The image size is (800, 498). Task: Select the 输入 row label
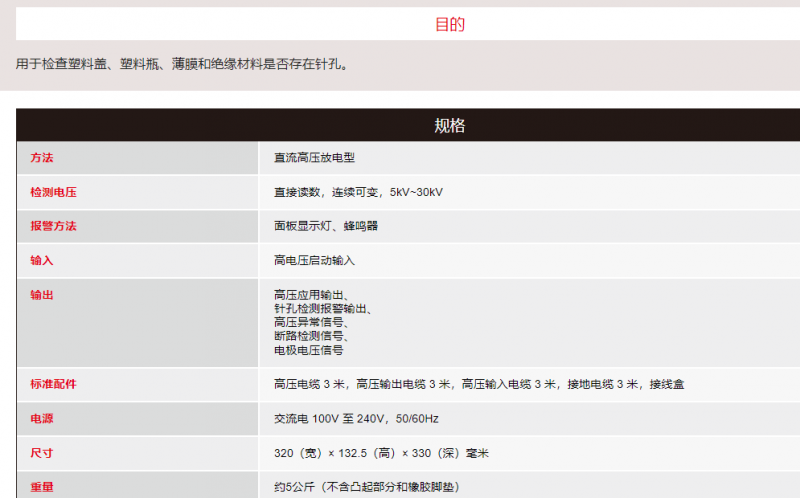tap(42, 260)
